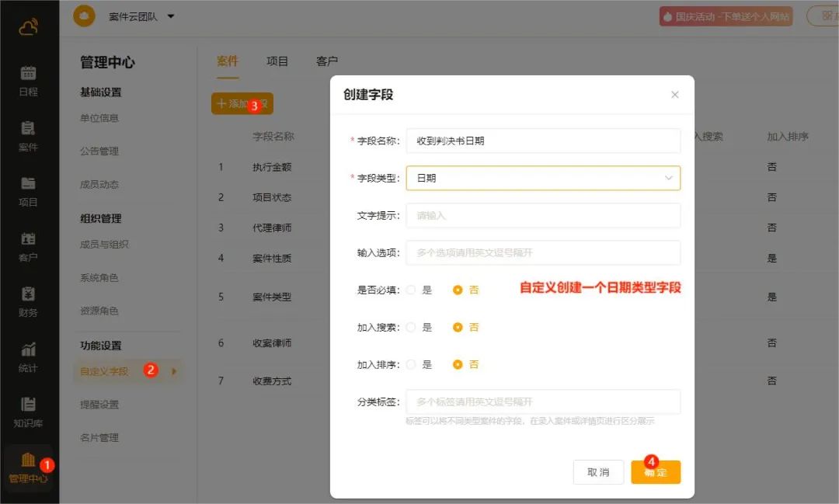Select the 客户 clients sidebar icon
Screen dimensions: 839x504
click(28, 239)
